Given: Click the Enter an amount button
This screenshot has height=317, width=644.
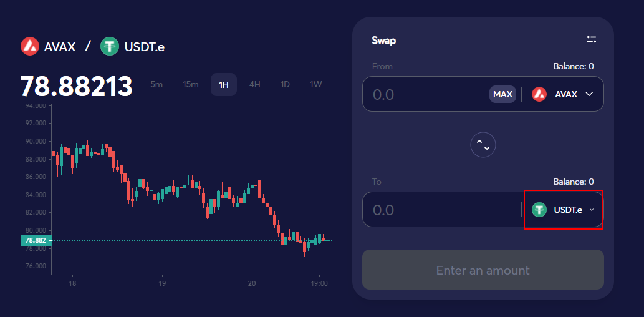Looking at the screenshot, I should click(483, 270).
